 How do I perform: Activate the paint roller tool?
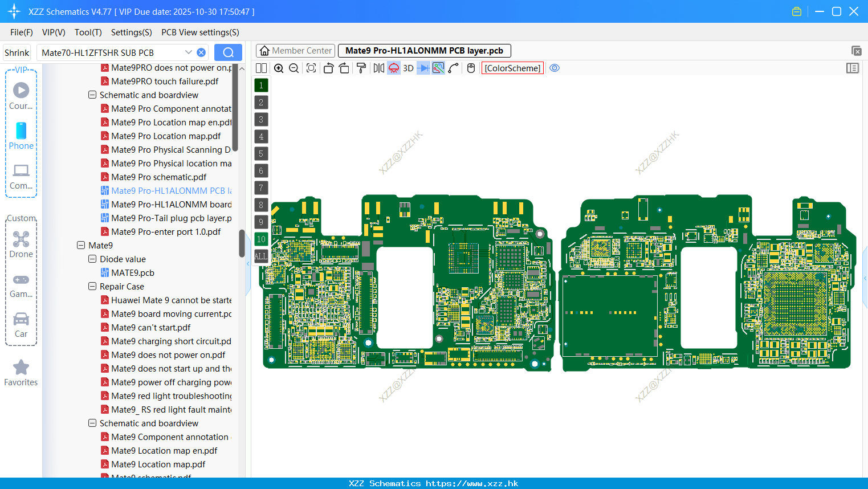click(361, 68)
